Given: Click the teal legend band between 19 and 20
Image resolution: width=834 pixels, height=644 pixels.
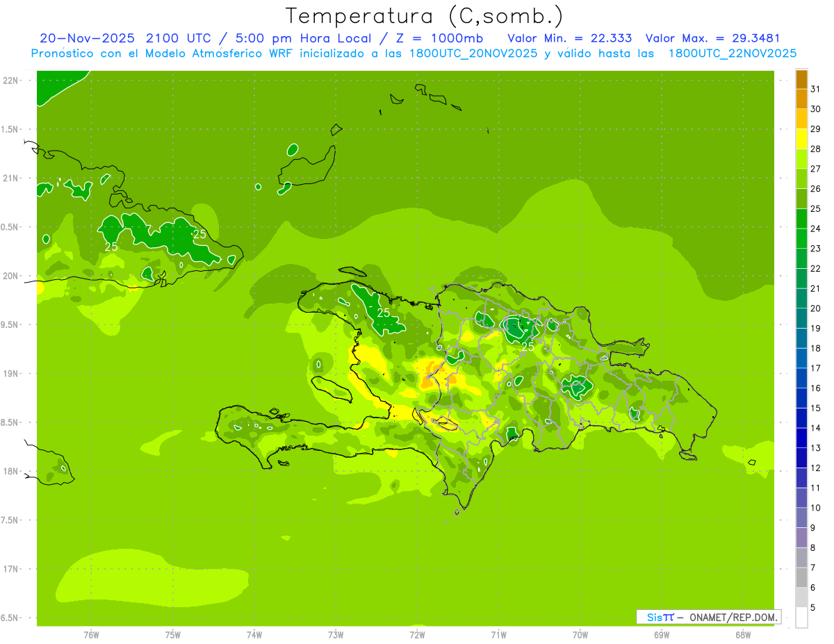Looking at the screenshot, I should (x=801, y=318).
